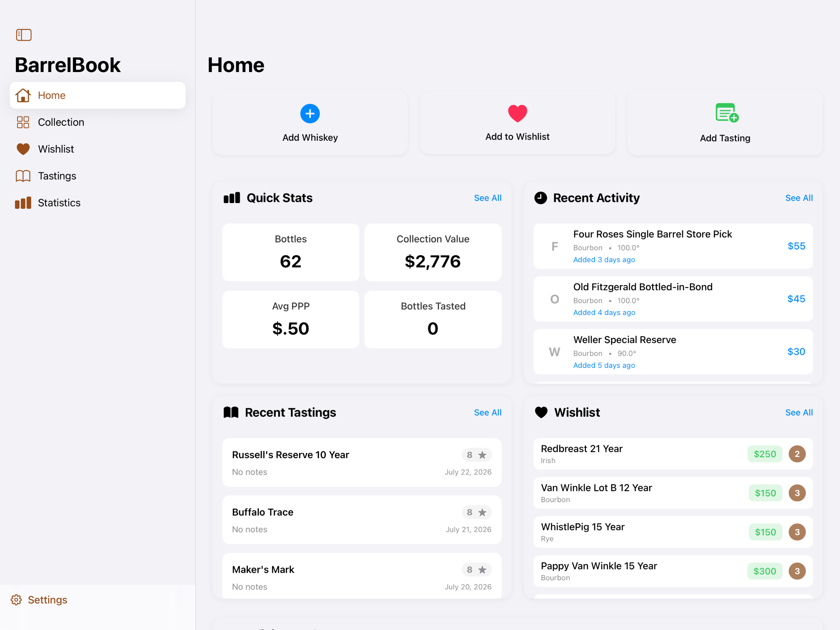Click the black heart Wishlist section icon
Image resolution: width=840 pixels, height=630 pixels.
541,412
